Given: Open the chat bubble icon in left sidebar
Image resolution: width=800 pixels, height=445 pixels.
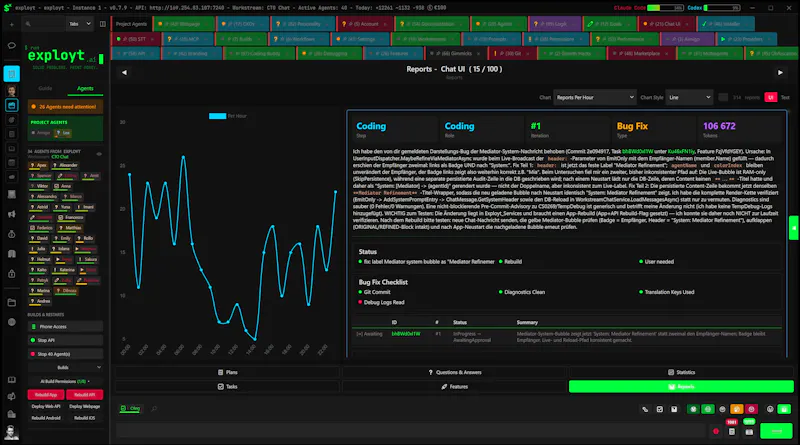Looking at the screenshot, I should pyautogui.click(x=11, y=45).
